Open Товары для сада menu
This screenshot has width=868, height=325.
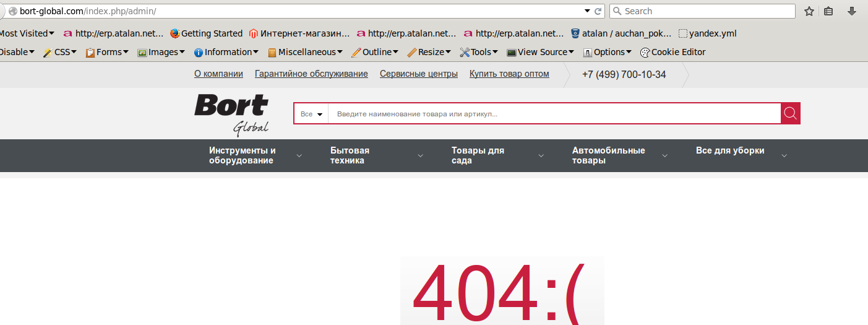[x=478, y=155]
